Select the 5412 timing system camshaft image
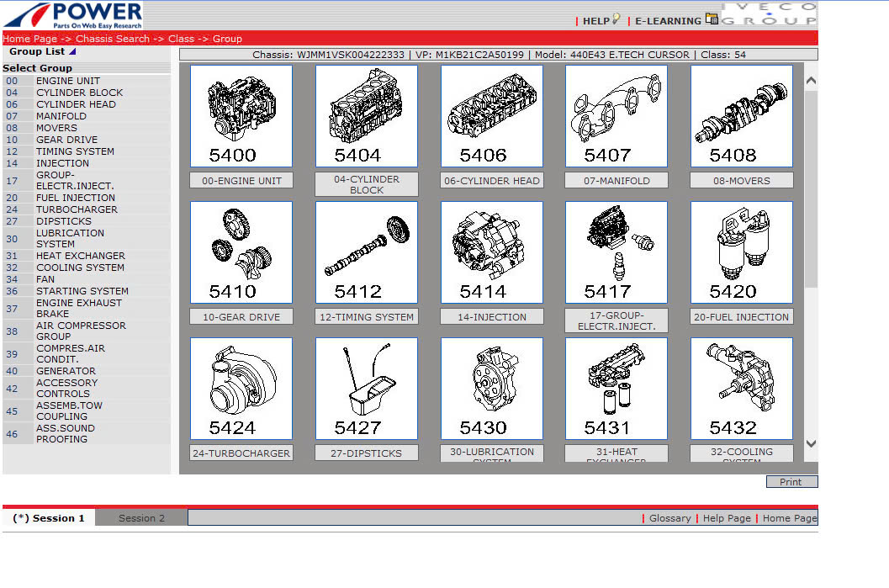This screenshot has width=889, height=588. pos(367,252)
